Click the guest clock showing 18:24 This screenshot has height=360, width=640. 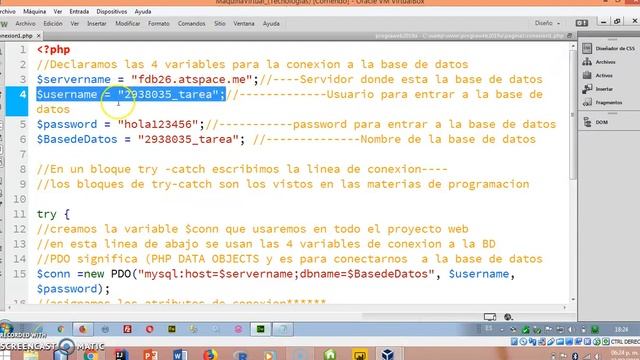point(621,329)
